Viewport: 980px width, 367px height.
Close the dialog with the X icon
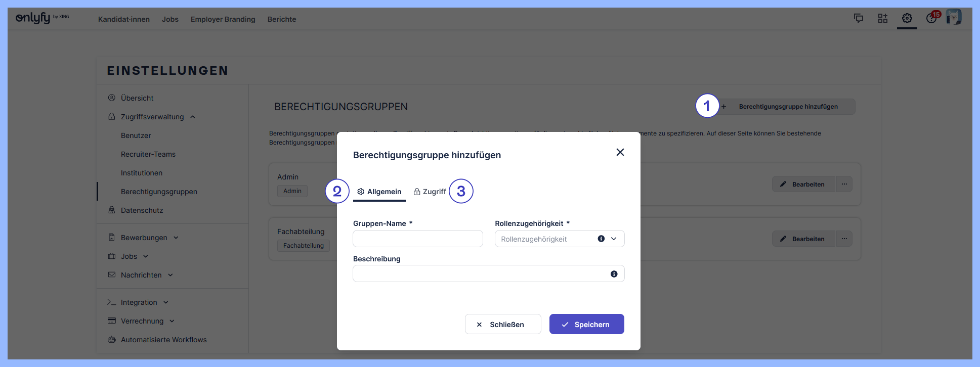pyautogui.click(x=620, y=152)
